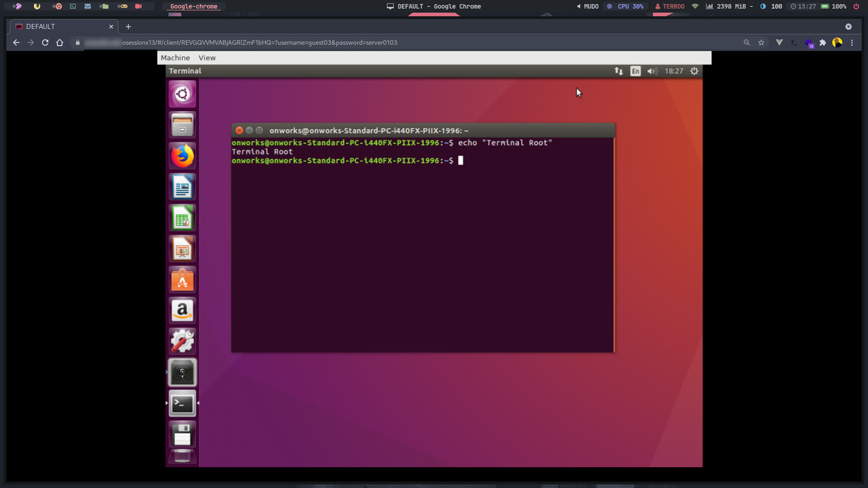Open the purple extension with badge 18
Viewport: 868px width, 488px height.
809,43
